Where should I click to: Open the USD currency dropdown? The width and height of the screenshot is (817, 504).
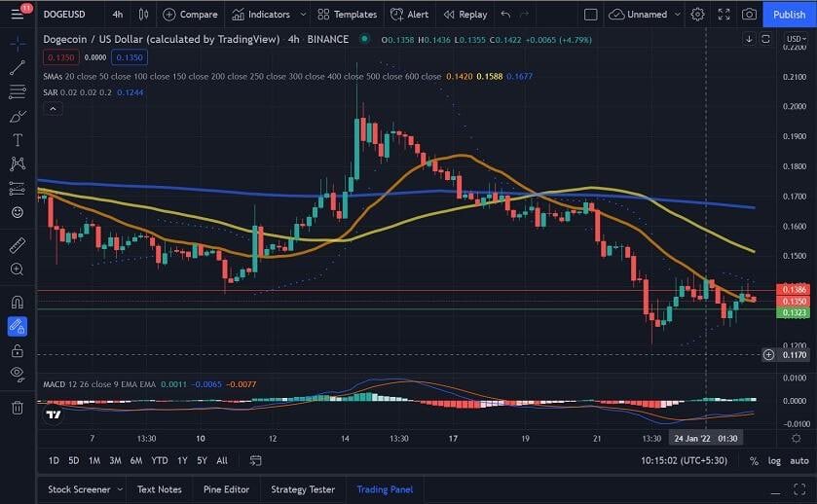[x=796, y=39]
